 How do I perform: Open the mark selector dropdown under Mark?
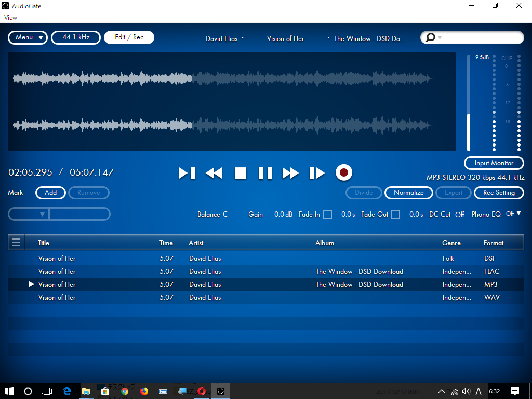[29, 214]
